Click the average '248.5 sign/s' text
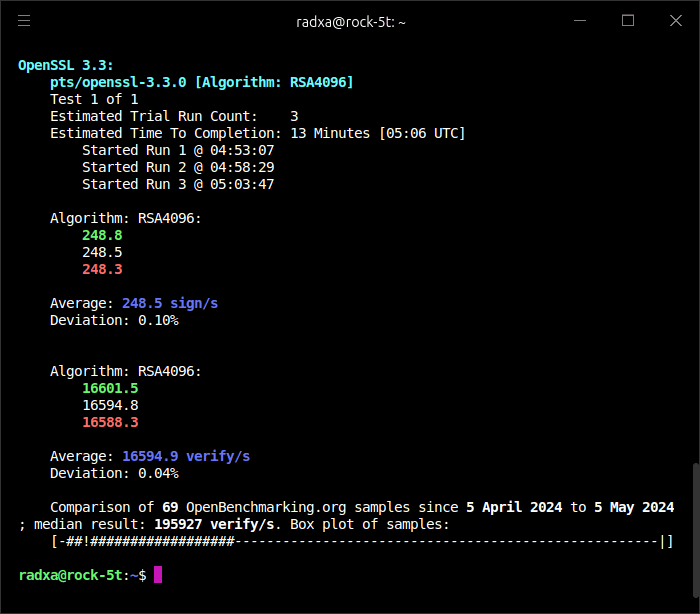The height and width of the screenshot is (614, 700). pos(170,303)
